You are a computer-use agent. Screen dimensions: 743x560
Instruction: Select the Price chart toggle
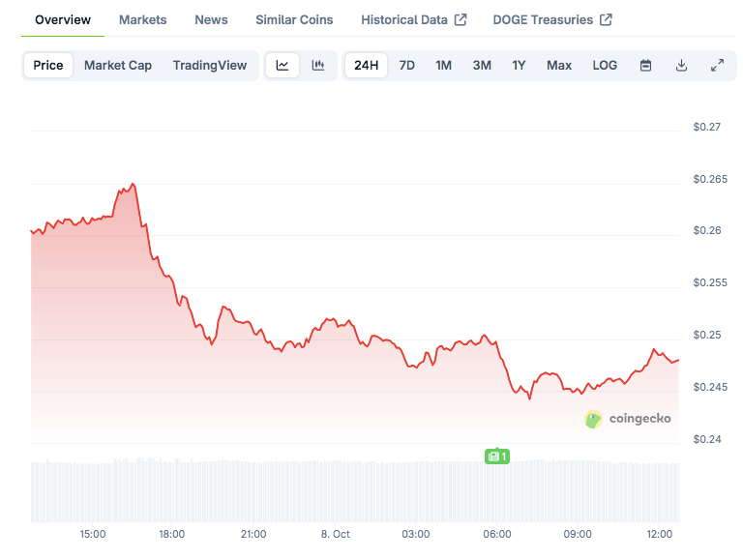pyautogui.click(x=48, y=66)
